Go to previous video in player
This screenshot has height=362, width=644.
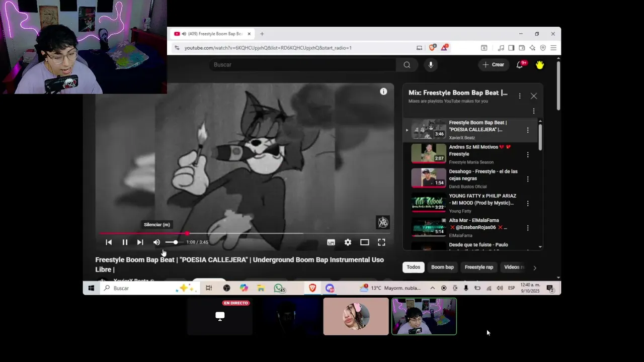(109, 242)
